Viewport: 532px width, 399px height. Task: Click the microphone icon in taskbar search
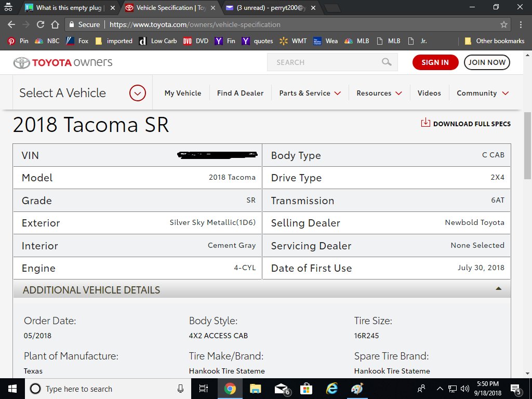180,389
